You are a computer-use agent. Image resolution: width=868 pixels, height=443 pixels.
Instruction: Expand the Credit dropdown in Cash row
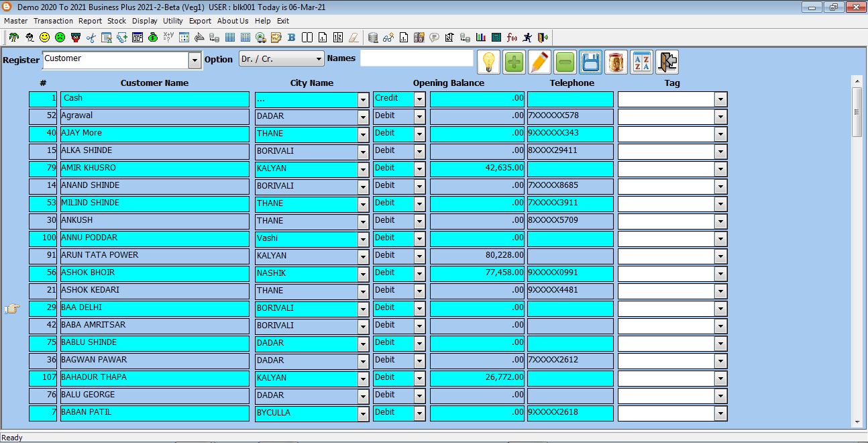point(420,99)
